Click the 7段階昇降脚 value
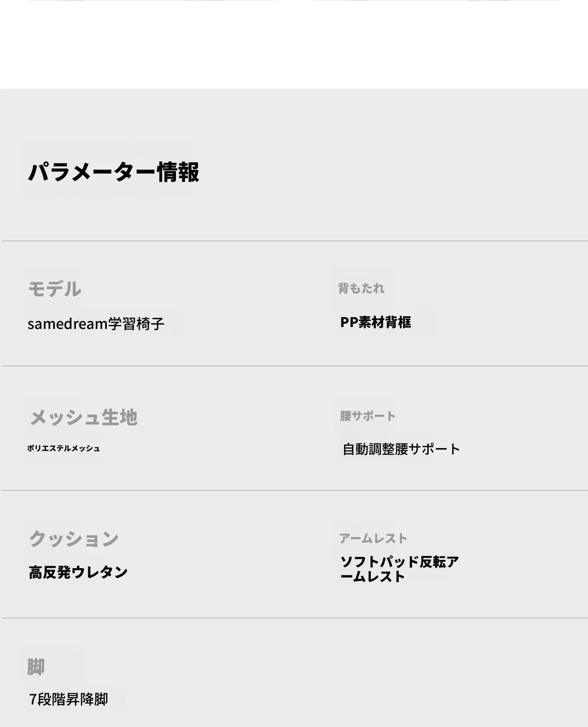588x727 pixels. point(68,699)
